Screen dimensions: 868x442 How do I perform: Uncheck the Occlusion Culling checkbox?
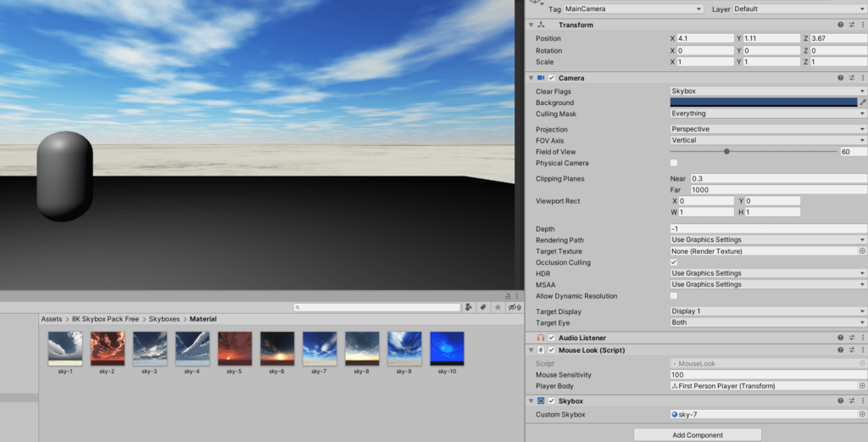point(674,262)
